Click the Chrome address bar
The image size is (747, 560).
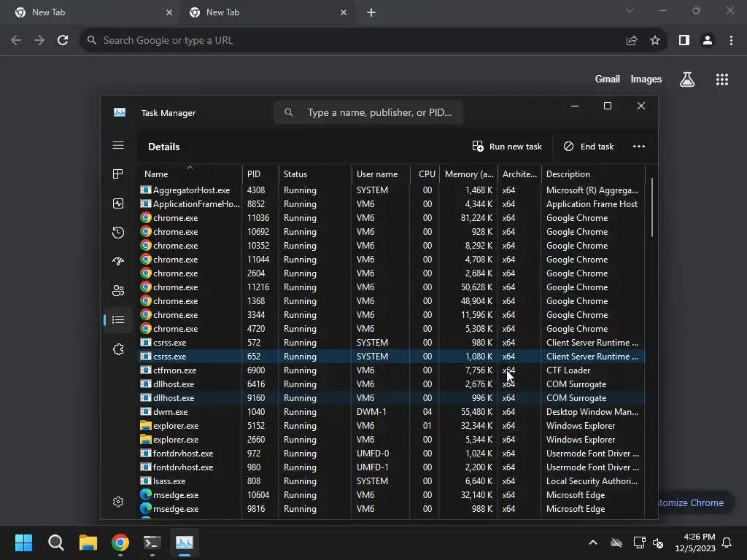[352, 40]
